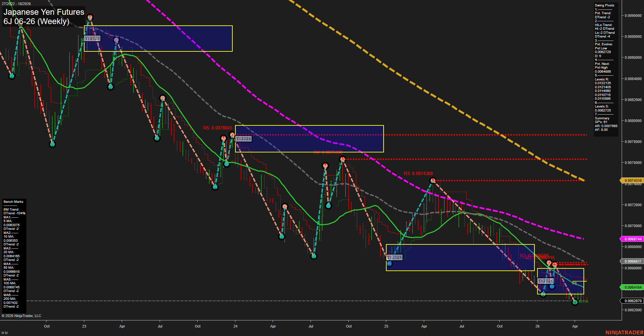Click the Oct label on the time axis
The width and height of the screenshot is (644, 336).
pos(47,326)
